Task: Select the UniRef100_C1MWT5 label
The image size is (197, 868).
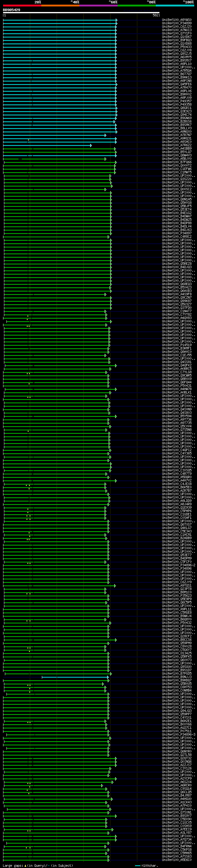Action: coord(177,172)
